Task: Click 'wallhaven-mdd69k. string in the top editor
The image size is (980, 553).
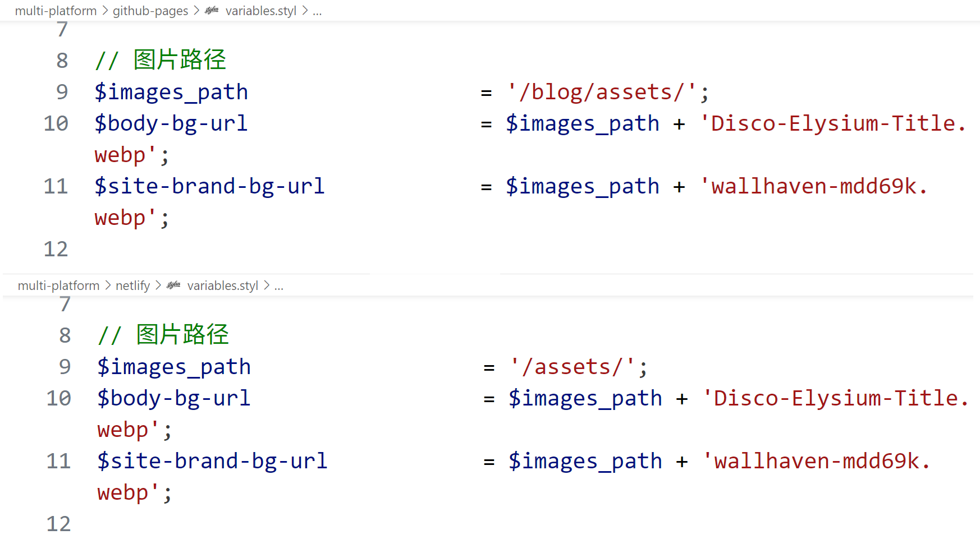Action: 813,186
